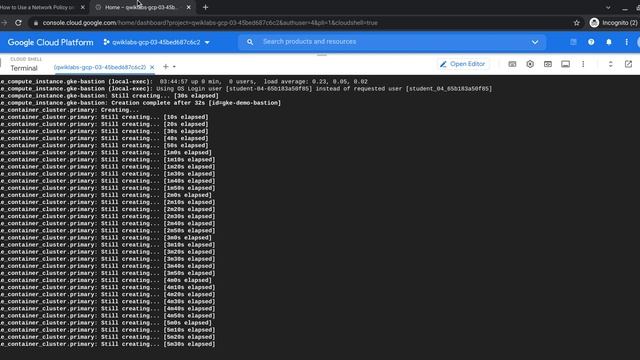Open the Incognito profile indicator

tap(613, 23)
